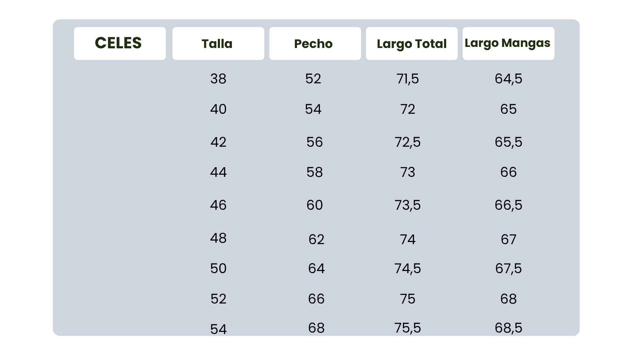This screenshot has width=644, height=358.
Task: Select size 50 in Talla column
Action: pyautogui.click(x=218, y=268)
